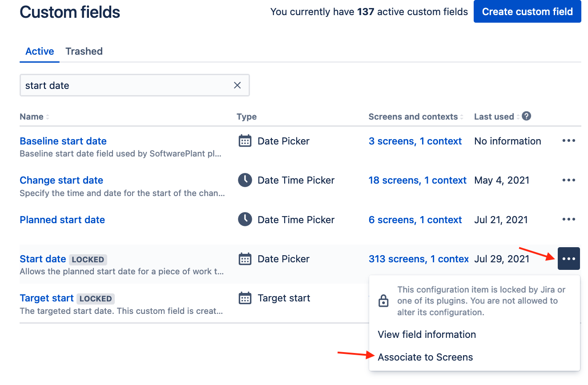This screenshot has height=385, width=588.
Task: Click the calendar icon beside Target start
Action: coord(245,298)
